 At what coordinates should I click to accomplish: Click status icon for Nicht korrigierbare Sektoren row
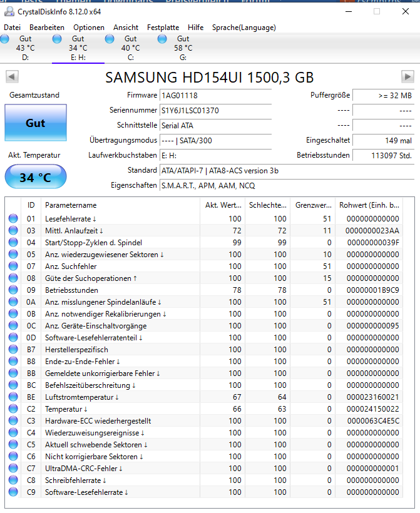click(x=13, y=457)
